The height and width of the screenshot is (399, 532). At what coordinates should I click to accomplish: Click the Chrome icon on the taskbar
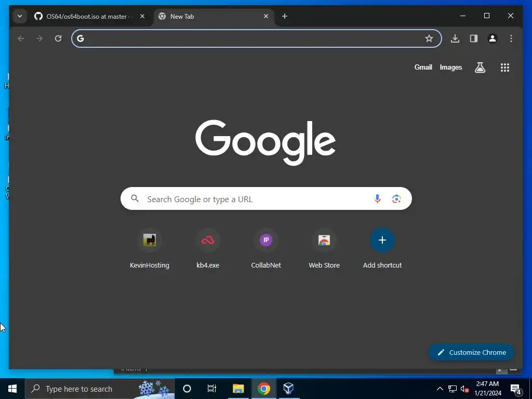(x=263, y=389)
